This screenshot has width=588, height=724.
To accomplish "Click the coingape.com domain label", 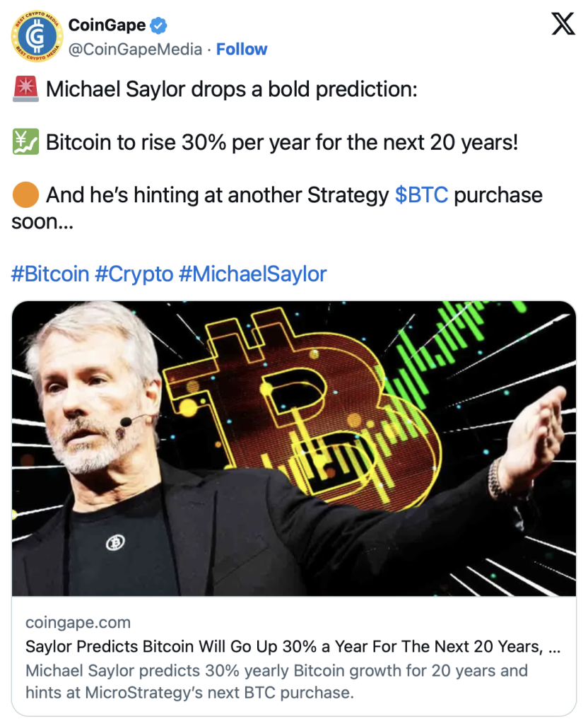I will tap(78, 622).
